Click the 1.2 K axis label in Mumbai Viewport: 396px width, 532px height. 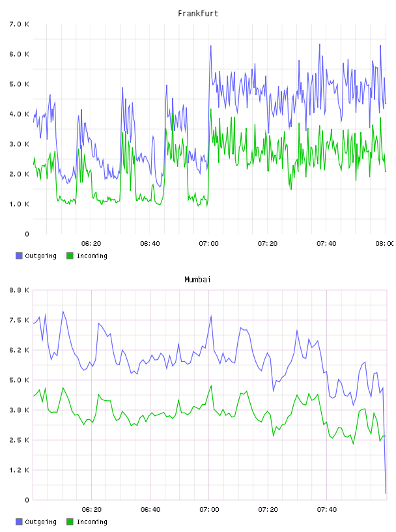point(20,470)
